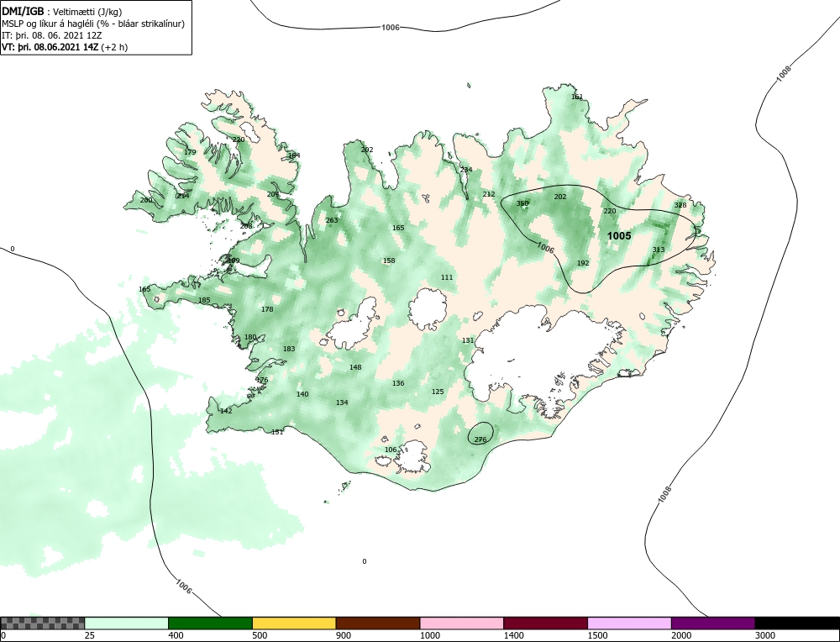Click the 183 value in west Iceland
840x642 pixels.
pyautogui.click(x=289, y=349)
